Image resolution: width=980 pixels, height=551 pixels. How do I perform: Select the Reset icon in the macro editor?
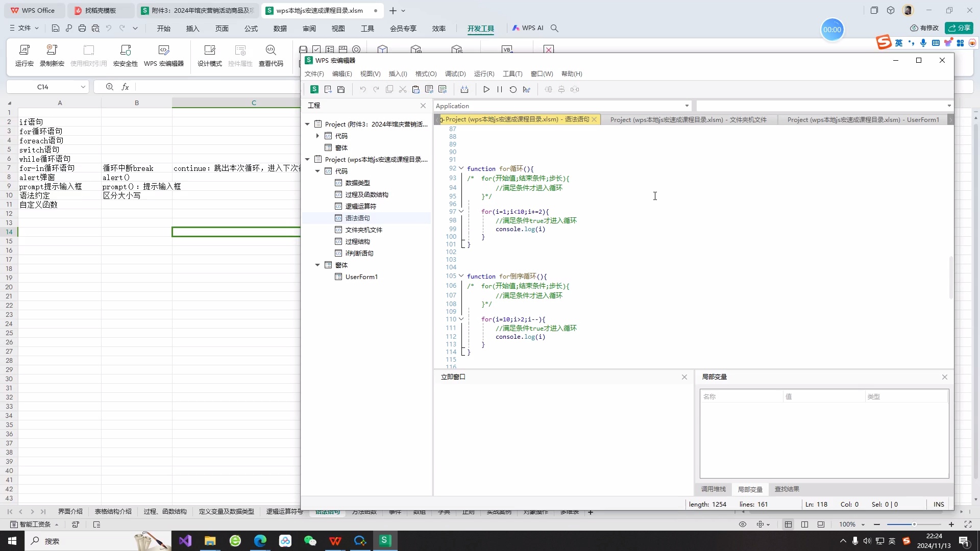point(512,89)
